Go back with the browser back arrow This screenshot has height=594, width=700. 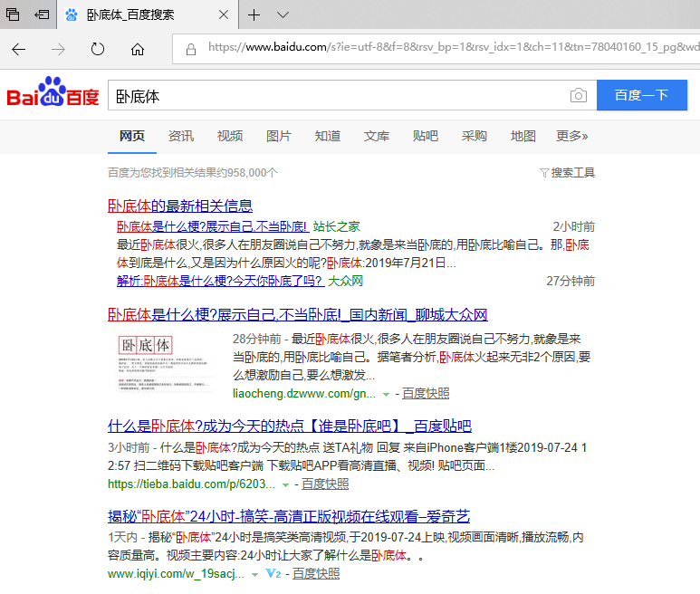tap(18, 49)
